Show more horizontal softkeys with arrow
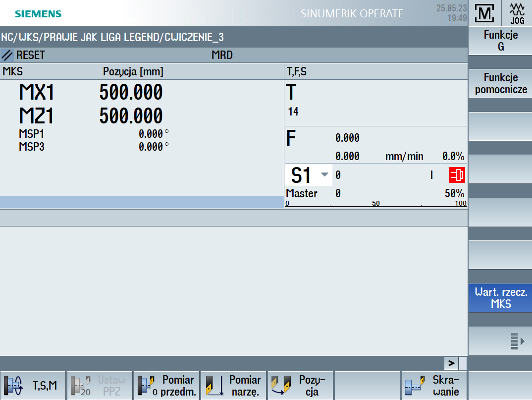The width and height of the screenshot is (532, 400). [451, 363]
